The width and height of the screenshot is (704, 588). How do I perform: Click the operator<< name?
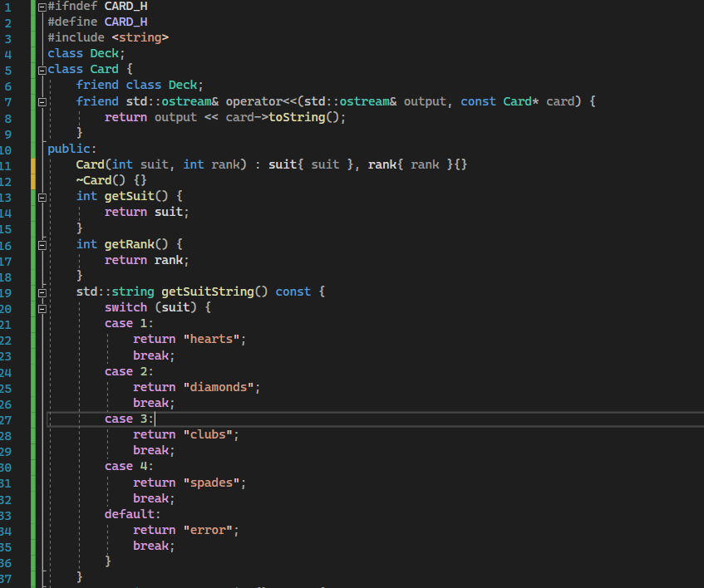pos(261,101)
